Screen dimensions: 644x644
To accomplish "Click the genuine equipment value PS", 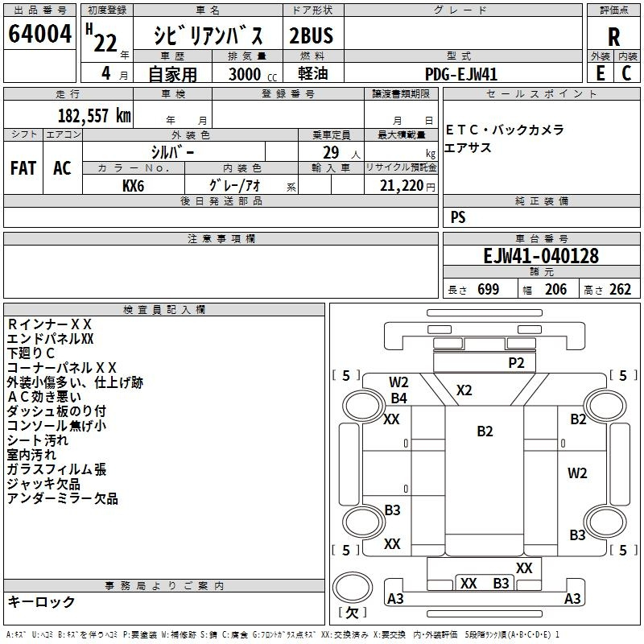I will click(x=458, y=217).
